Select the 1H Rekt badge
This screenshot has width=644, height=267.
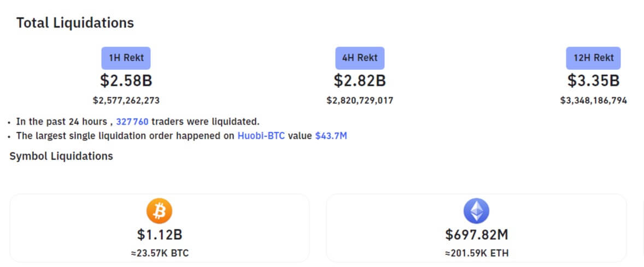point(126,57)
